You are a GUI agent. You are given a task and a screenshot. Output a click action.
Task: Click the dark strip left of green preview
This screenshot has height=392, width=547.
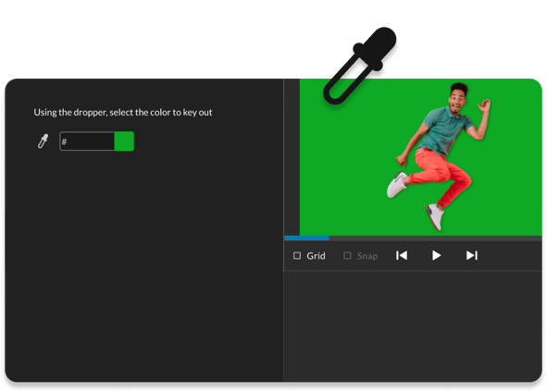point(292,157)
